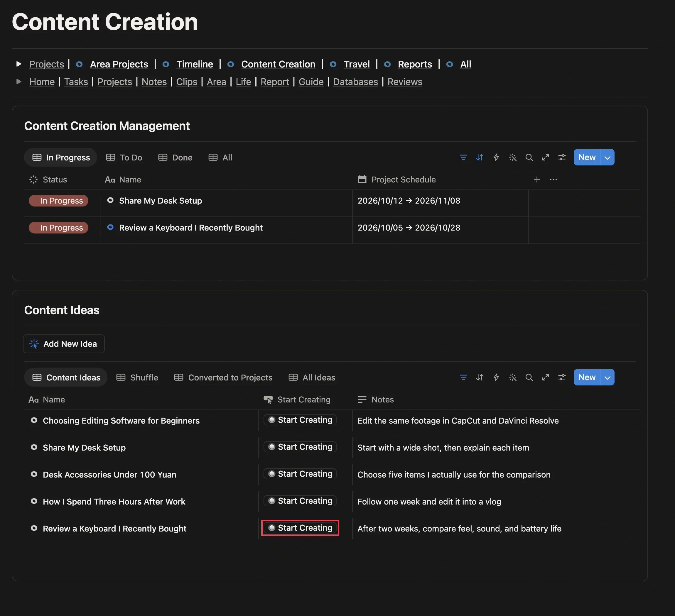Switch to the To Do view tab
Viewport: 675px width, 616px height.
tap(124, 157)
